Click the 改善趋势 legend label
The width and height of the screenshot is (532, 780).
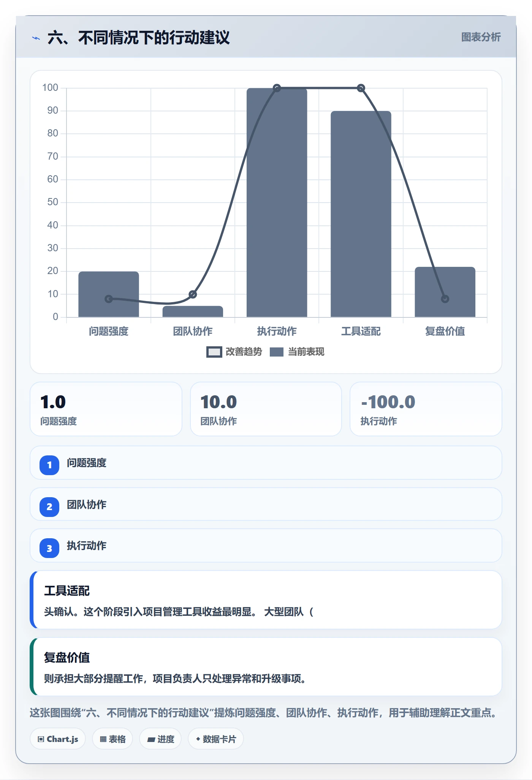pos(244,352)
